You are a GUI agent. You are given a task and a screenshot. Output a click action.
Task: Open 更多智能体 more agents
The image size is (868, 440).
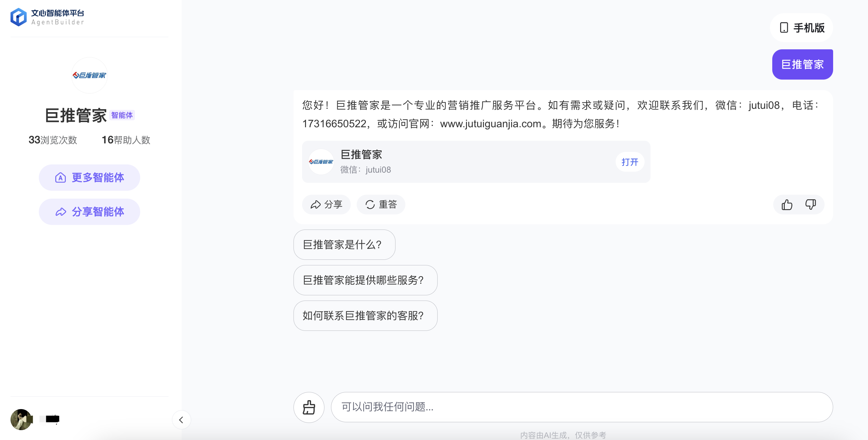click(x=89, y=177)
